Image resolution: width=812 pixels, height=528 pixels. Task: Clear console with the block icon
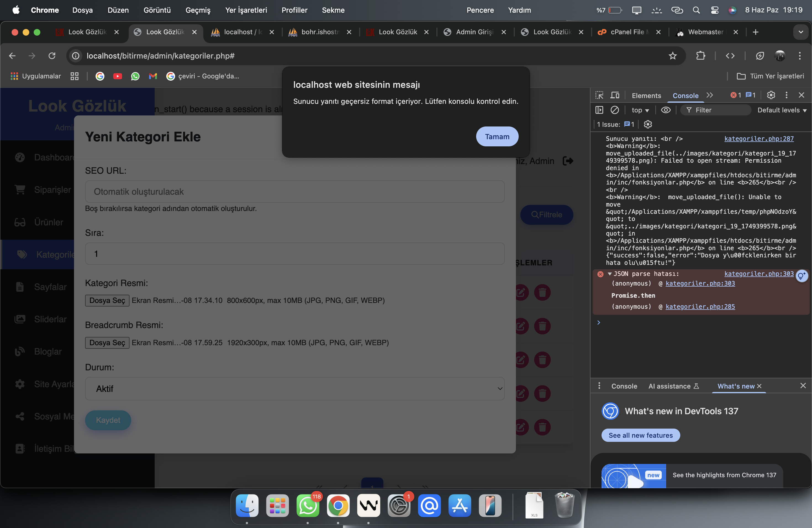tap(615, 110)
